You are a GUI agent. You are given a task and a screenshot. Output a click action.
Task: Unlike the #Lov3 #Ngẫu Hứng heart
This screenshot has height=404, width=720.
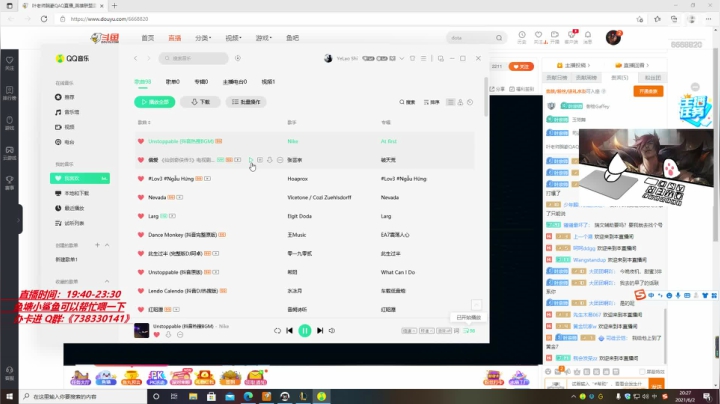point(141,179)
